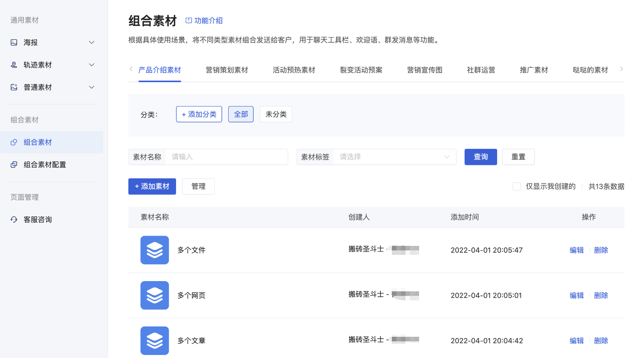Edit the 多个网页 material
Viewport: 644px width, 358px height.
[x=577, y=295]
